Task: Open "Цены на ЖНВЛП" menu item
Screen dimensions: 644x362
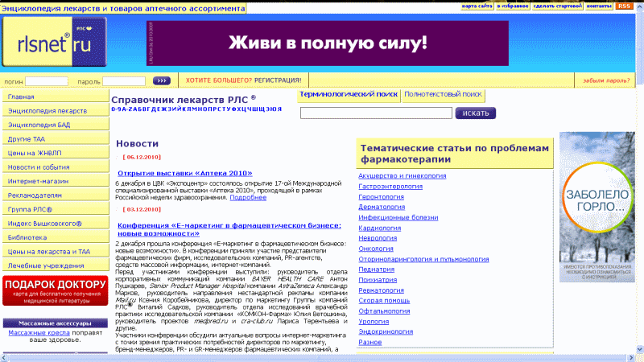Action: [56, 153]
